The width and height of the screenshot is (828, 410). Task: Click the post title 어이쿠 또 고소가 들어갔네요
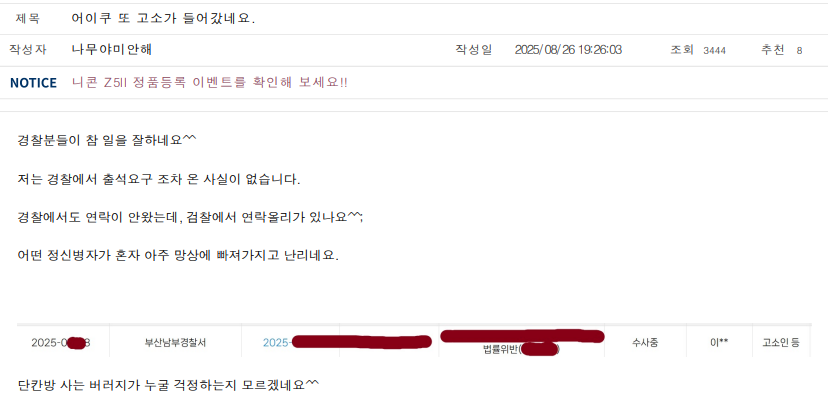pos(163,18)
